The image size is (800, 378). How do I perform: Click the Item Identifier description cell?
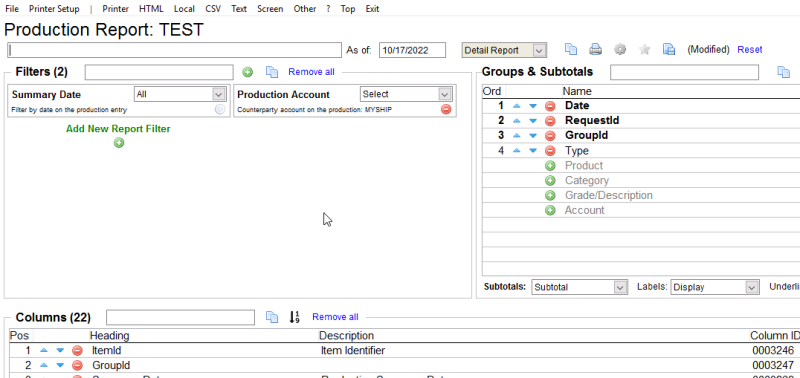(x=353, y=350)
